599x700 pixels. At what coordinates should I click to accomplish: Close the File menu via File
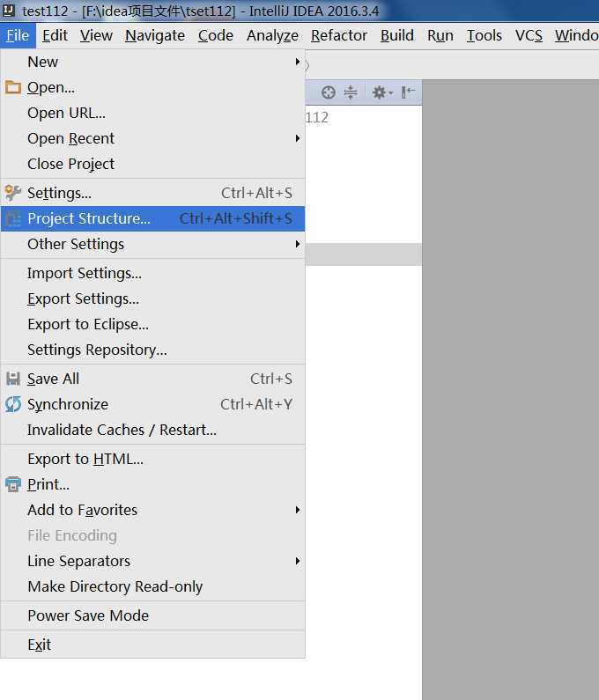(x=18, y=35)
